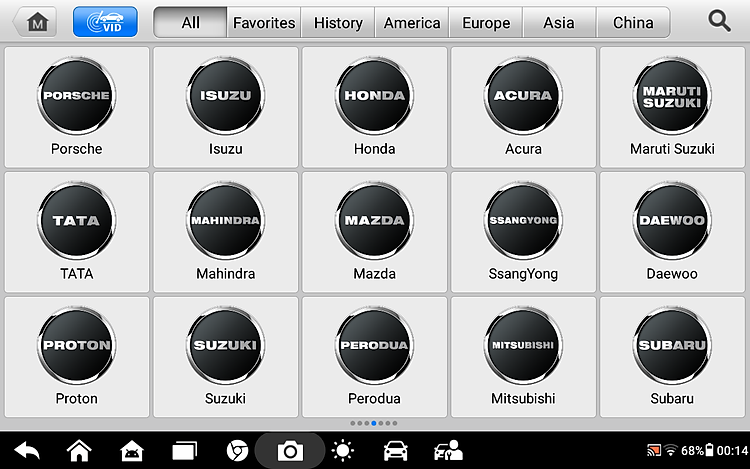750x469 pixels.
Task: Open Acura diagnostics tile
Action: 523,107
